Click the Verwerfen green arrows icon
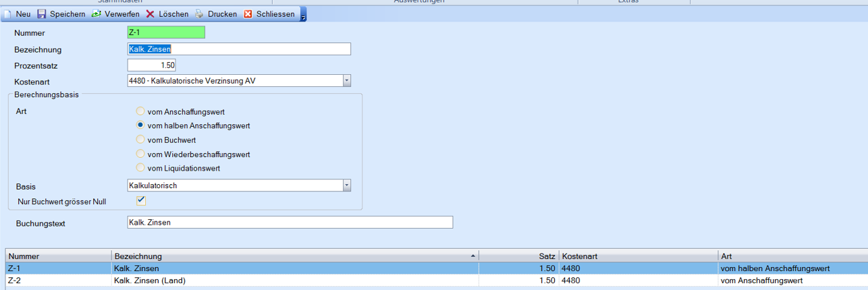Screen dimensions: 868x290 pyautogui.click(x=96, y=14)
